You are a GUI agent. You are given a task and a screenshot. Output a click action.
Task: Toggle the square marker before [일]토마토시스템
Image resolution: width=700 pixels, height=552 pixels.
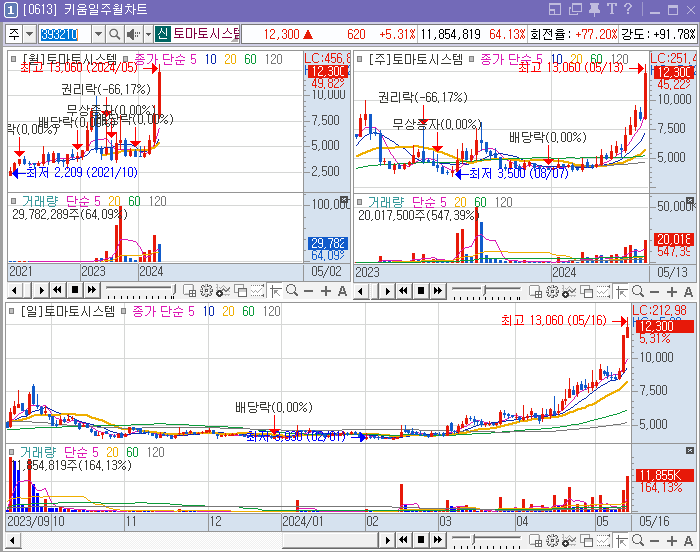click(x=12, y=311)
